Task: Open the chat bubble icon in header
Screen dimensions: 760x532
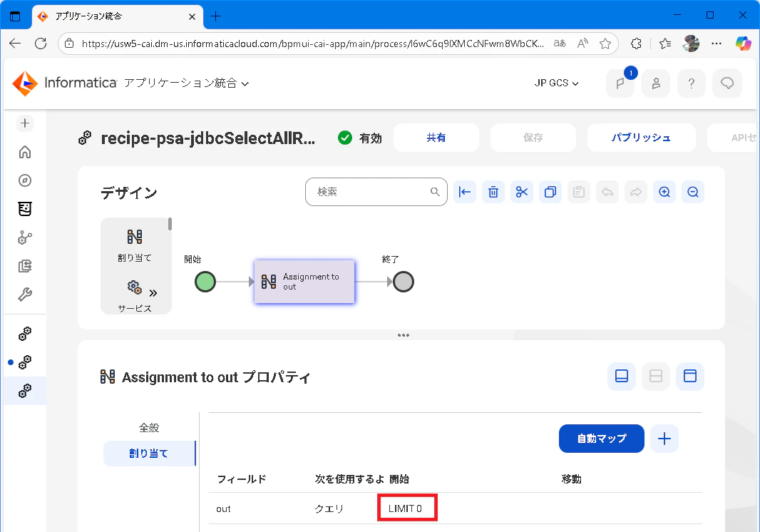Action: pyautogui.click(x=727, y=83)
